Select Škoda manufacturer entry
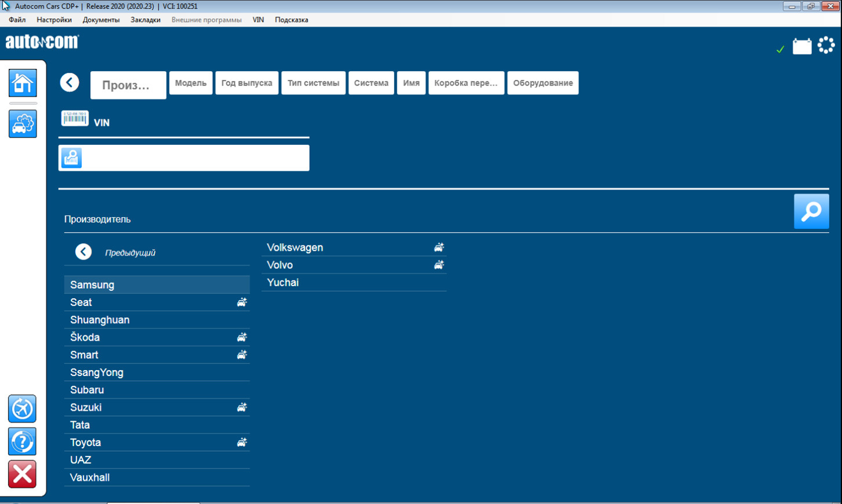842x504 pixels. pos(85,337)
